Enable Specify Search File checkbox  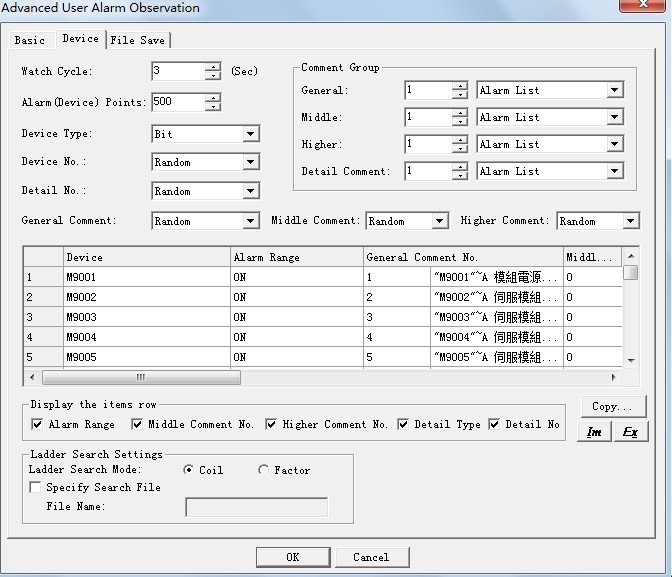pyautogui.click(x=36, y=488)
